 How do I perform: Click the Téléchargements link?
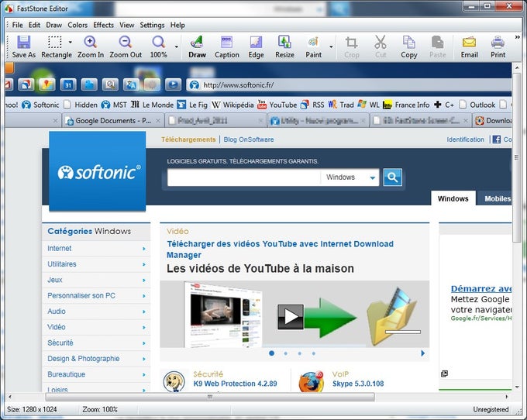(188, 139)
